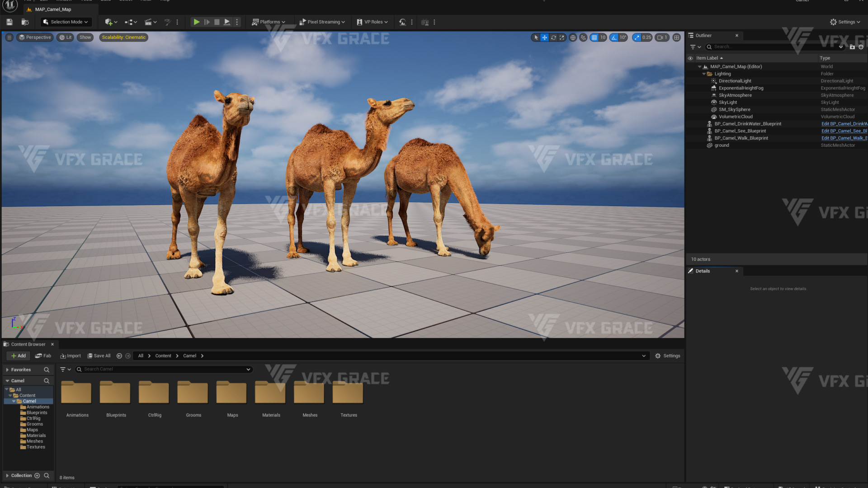Screen dimensions: 868x488
Task: Open the Outliner filter options
Action: pos(695,47)
